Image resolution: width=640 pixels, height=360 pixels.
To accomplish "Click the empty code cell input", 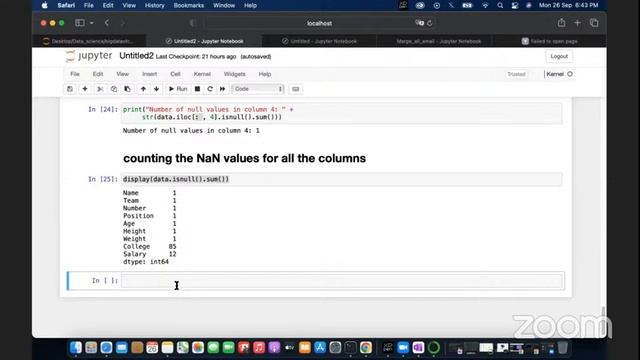I will pyautogui.click(x=342, y=280).
